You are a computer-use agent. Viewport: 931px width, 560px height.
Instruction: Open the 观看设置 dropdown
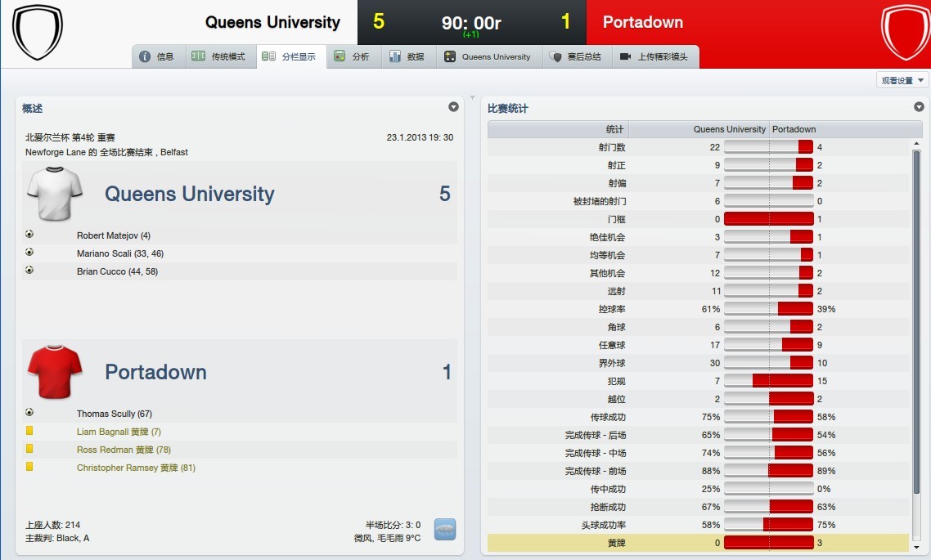click(x=902, y=80)
